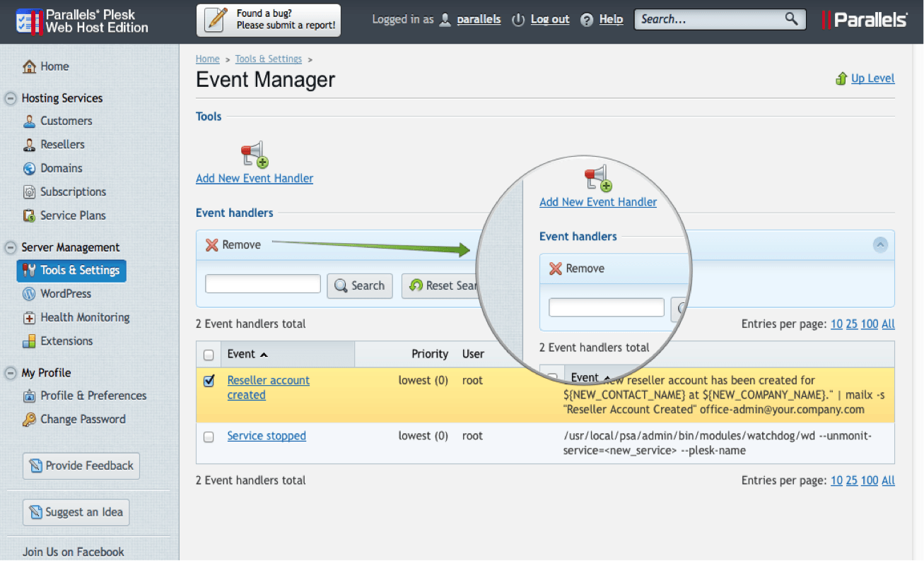This screenshot has width=924, height=561.
Task: Click the Service Plans icon
Action: (29, 215)
